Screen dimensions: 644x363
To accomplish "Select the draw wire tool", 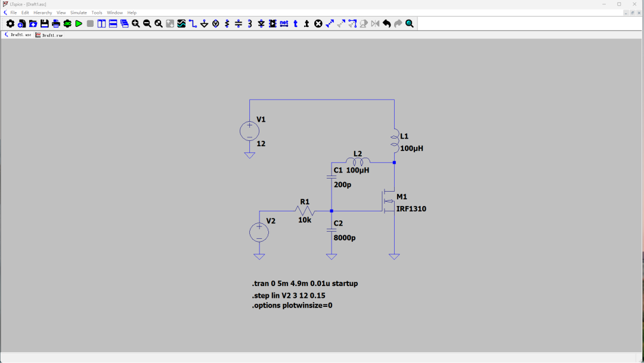I will click(193, 24).
